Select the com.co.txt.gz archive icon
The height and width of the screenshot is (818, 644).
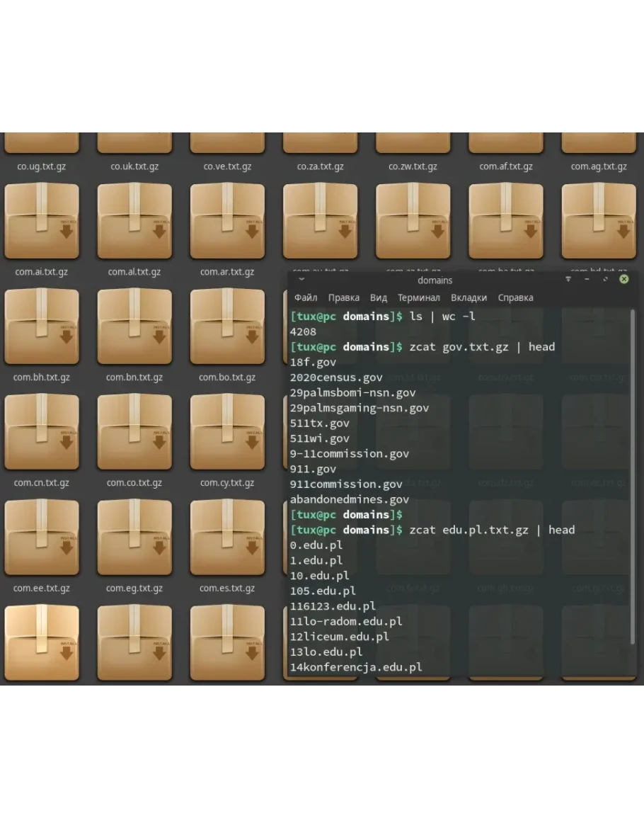[x=134, y=431]
